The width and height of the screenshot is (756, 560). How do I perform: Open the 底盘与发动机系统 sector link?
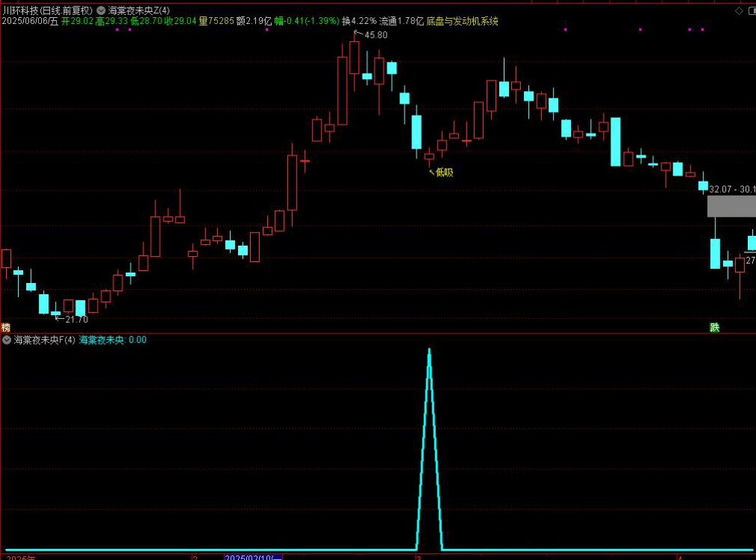click(462, 22)
